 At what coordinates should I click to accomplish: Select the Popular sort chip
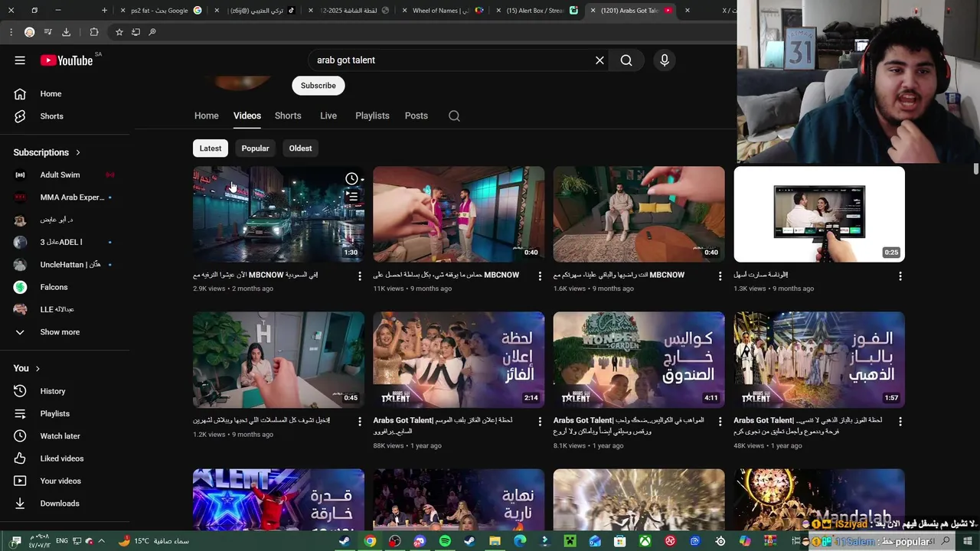255,148
